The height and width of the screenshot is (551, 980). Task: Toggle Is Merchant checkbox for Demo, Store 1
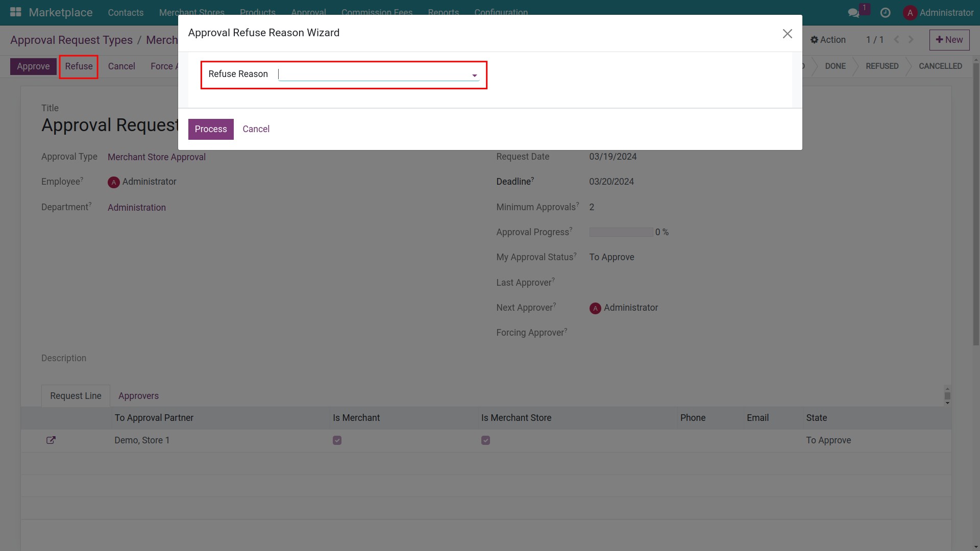[337, 440]
